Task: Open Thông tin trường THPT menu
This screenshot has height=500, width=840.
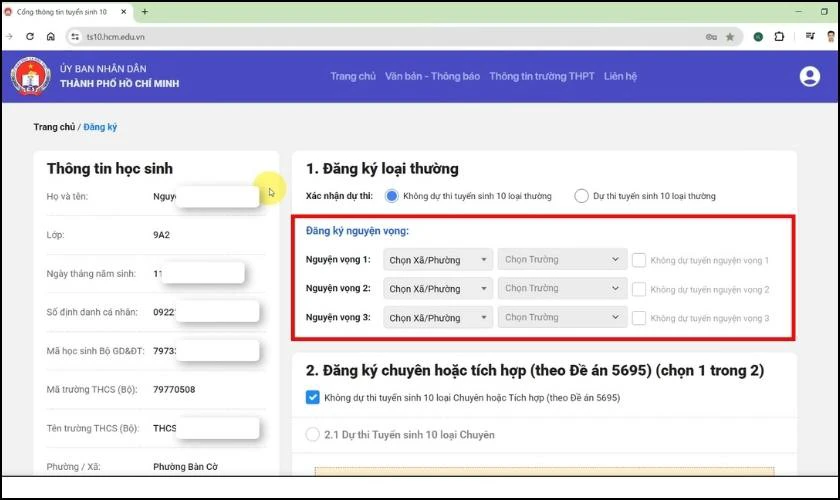Action: pos(542,76)
